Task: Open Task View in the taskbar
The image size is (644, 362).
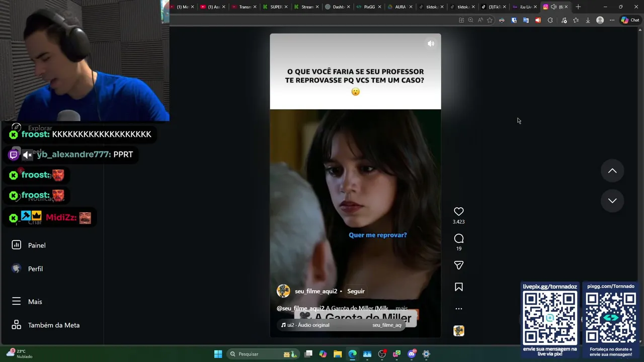Action: [x=308, y=354]
